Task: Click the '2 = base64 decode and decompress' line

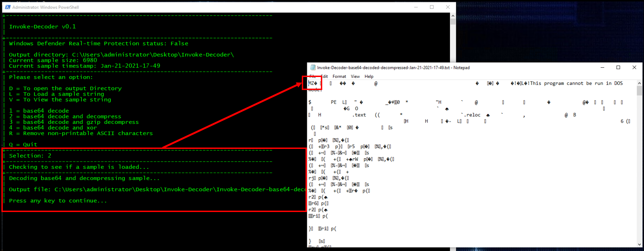Action: (65, 116)
